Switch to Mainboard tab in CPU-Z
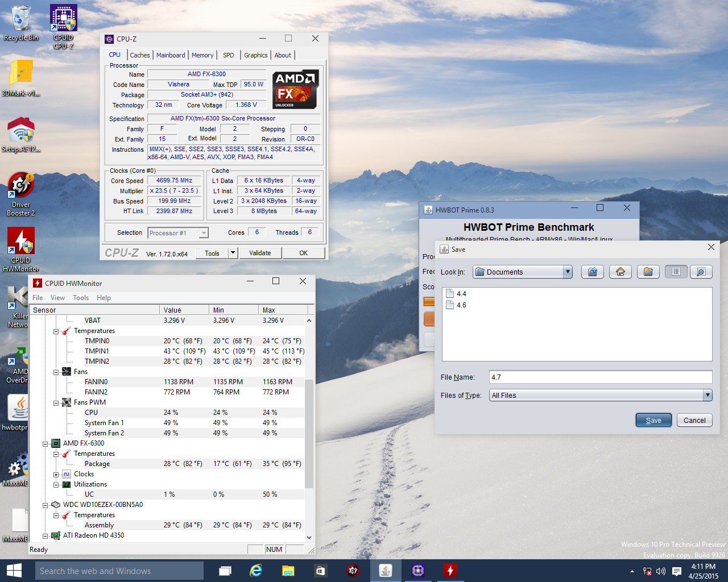The width and height of the screenshot is (728, 582). pyautogui.click(x=171, y=55)
